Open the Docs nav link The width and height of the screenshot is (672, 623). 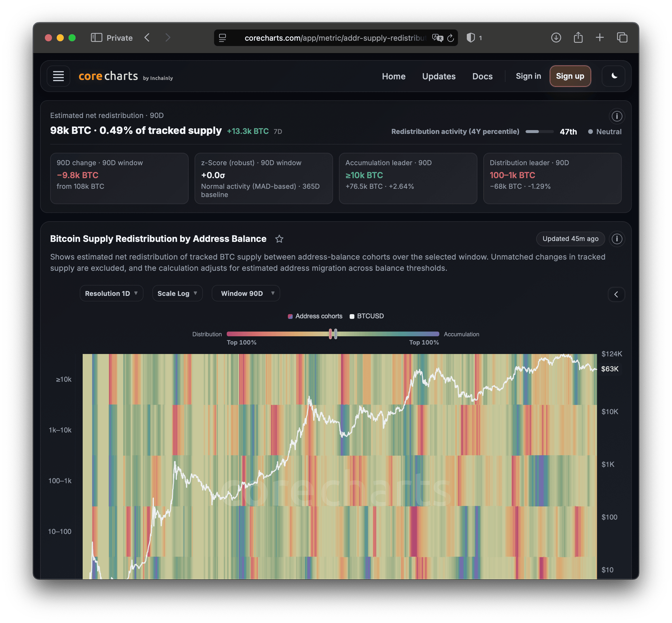(482, 76)
